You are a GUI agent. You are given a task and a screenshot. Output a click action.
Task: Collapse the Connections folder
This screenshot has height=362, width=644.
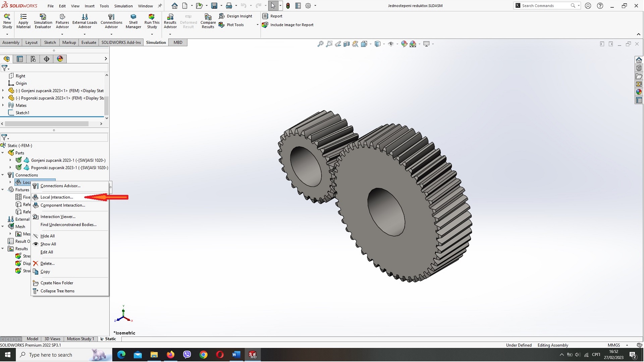coord(3,175)
